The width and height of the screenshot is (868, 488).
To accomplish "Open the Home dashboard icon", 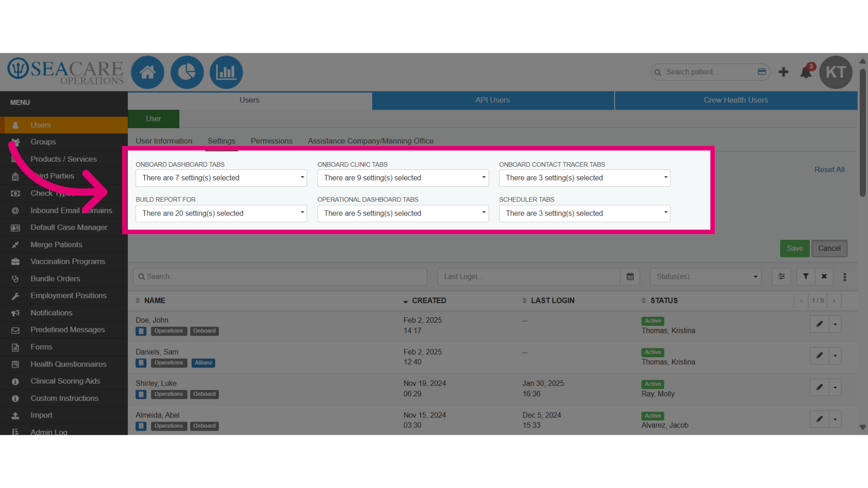I will tap(147, 72).
